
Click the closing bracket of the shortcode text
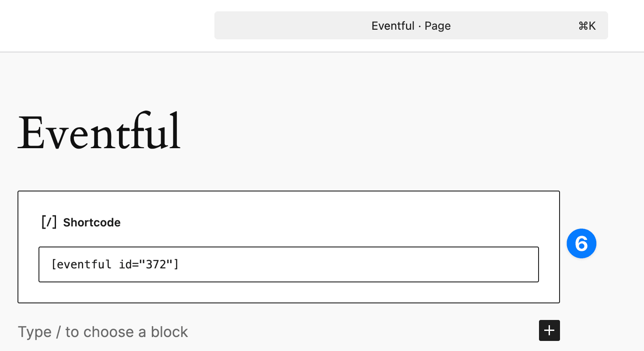pos(176,264)
